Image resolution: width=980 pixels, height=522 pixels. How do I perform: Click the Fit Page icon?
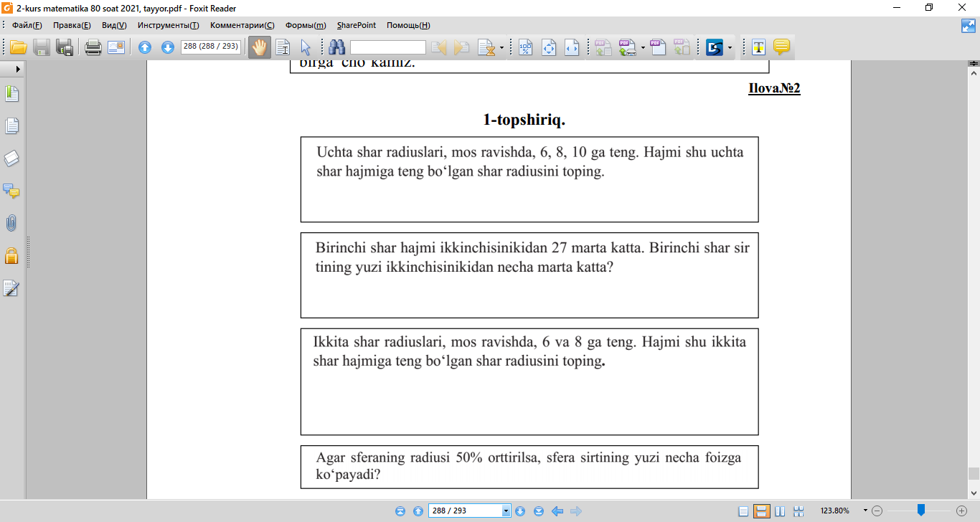pos(549,48)
